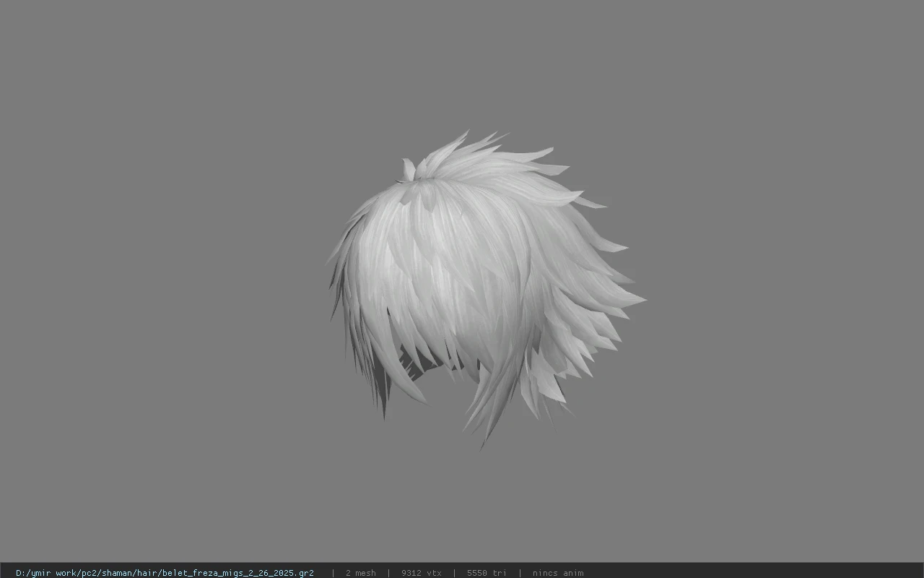Click the "nincs anim" status entry

(x=558, y=573)
